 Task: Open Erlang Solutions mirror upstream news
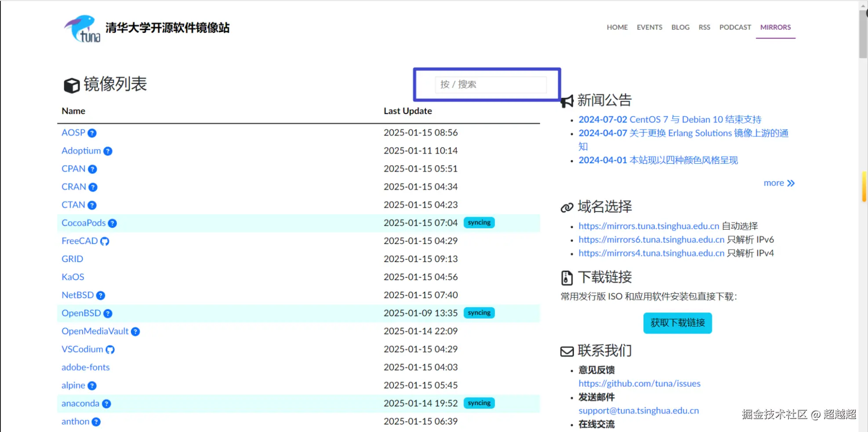click(x=683, y=140)
